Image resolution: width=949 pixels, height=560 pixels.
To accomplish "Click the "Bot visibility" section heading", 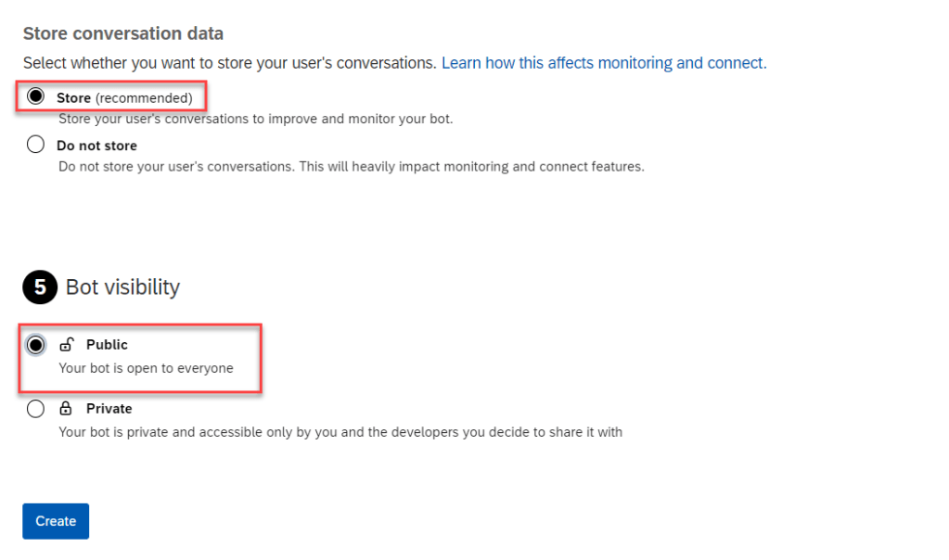I will (x=122, y=287).
